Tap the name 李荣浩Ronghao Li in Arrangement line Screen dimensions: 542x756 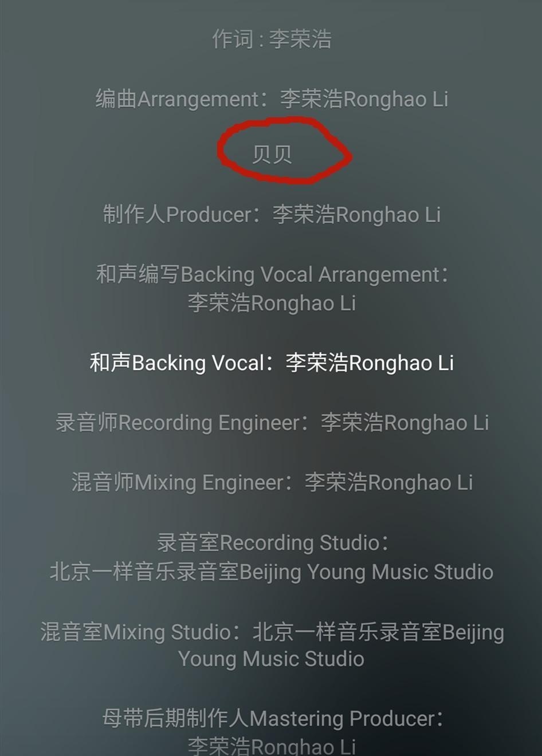[x=364, y=99]
